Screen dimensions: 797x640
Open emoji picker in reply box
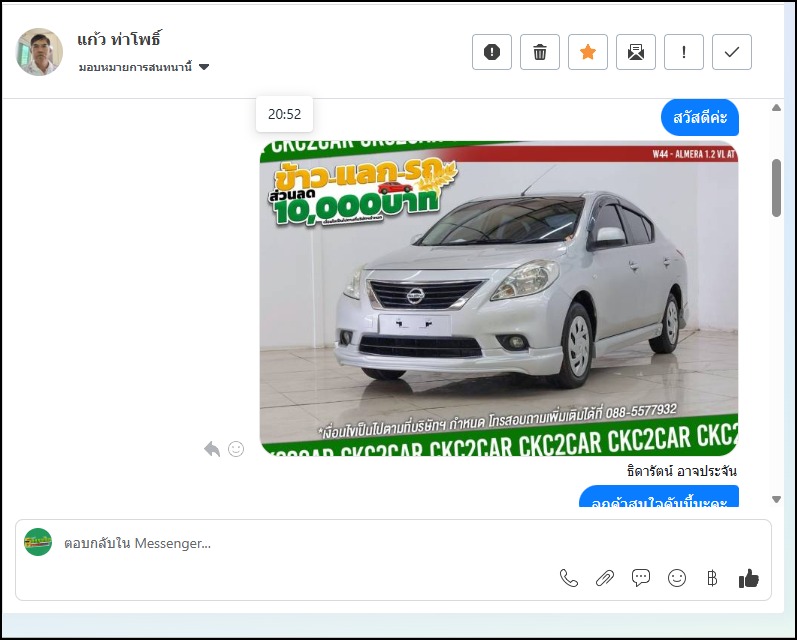point(677,578)
